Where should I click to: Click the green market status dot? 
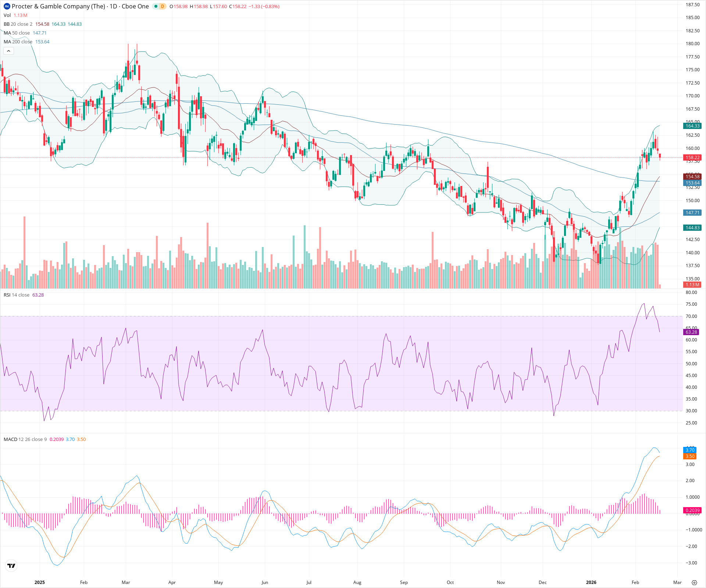click(156, 7)
